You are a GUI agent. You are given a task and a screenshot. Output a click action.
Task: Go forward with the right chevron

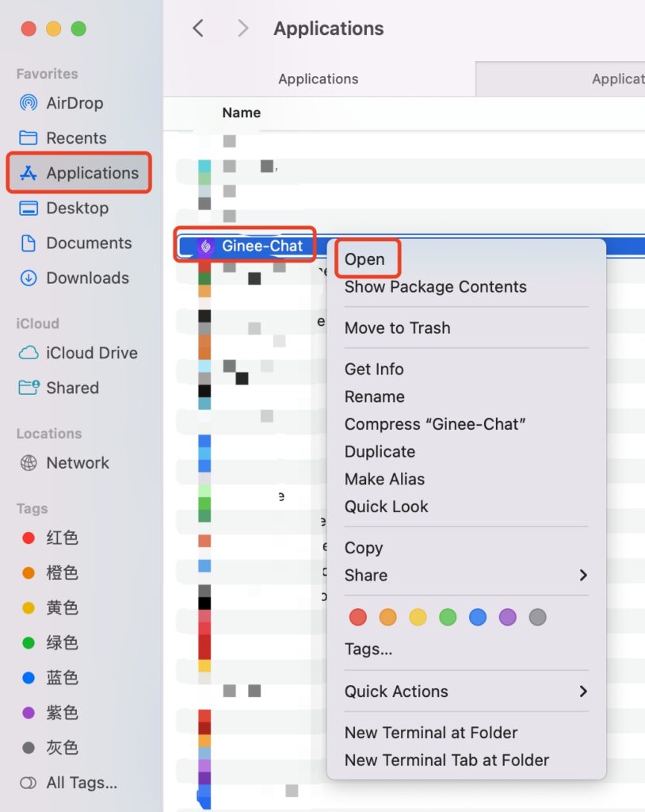click(x=242, y=29)
